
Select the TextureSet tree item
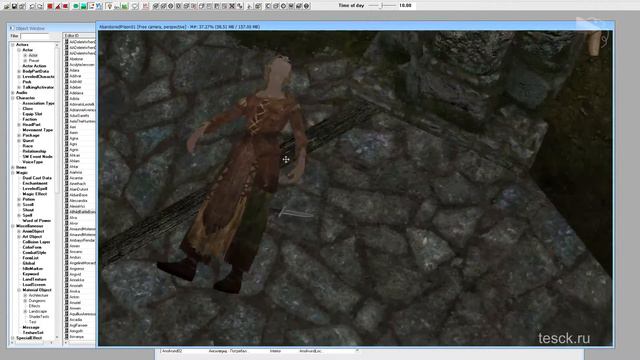33,333
